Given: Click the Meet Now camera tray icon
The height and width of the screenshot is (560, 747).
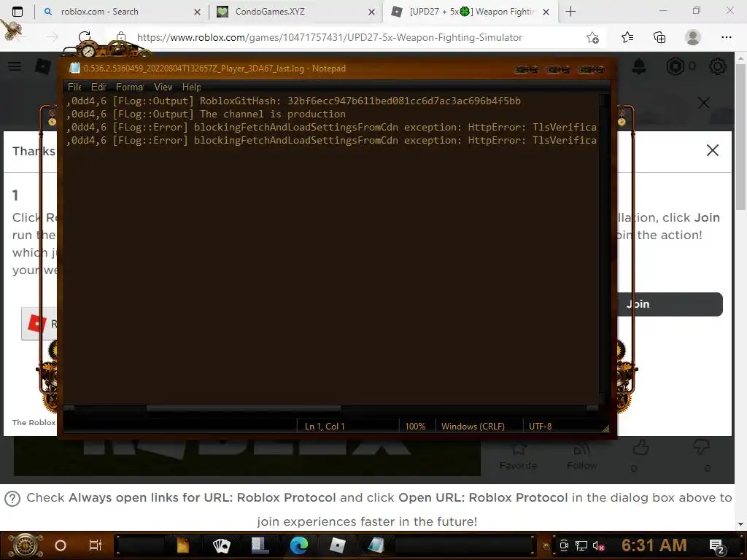Looking at the screenshot, I should [564, 545].
